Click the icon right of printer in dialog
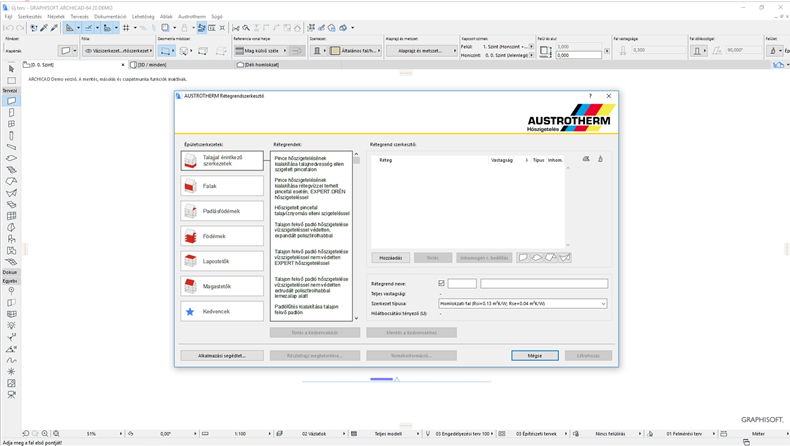Image resolution: width=790 pixels, height=446 pixels. (x=600, y=159)
